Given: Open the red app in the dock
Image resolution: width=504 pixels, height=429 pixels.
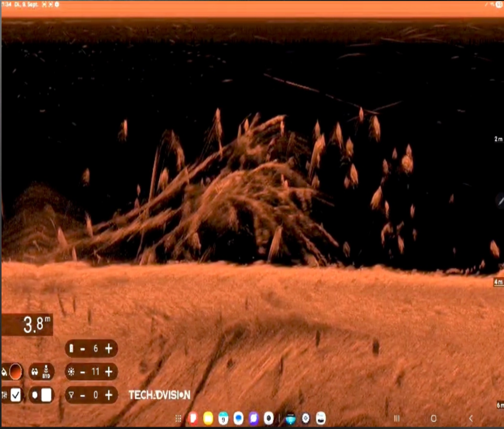Looking at the screenshot, I should coord(193,418).
